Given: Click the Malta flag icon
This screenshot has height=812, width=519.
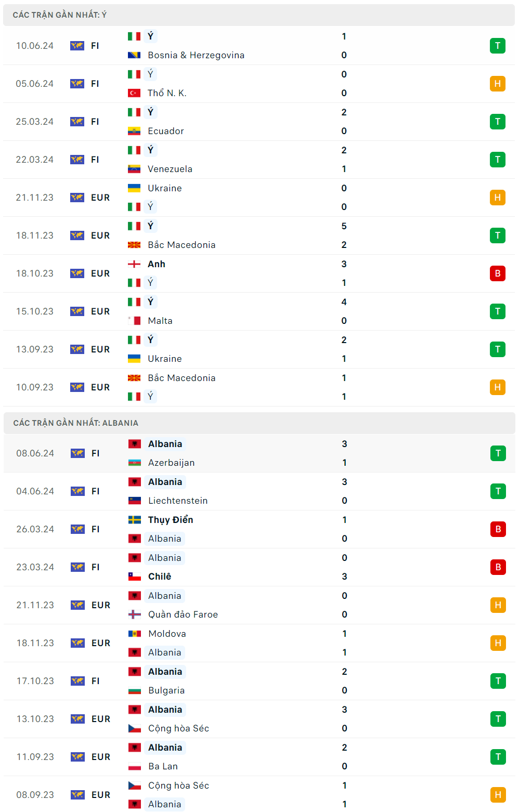Looking at the screenshot, I should (x=134, y=321).
